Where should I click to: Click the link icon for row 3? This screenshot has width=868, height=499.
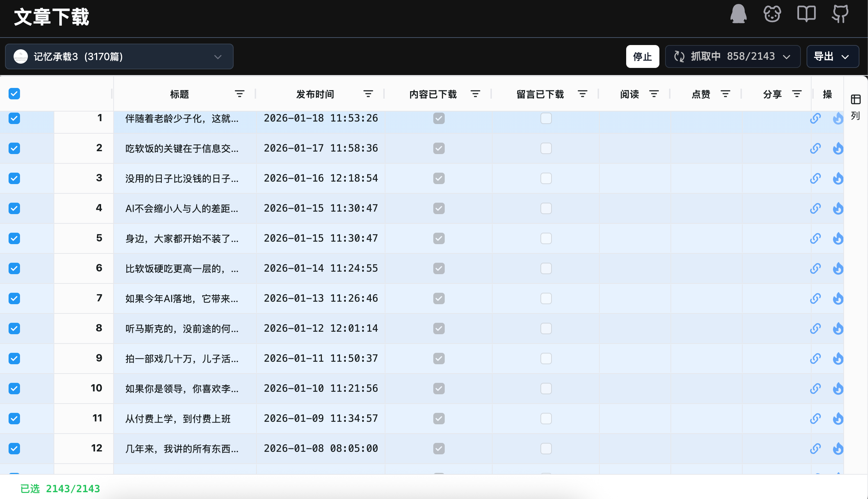point(815,178)
